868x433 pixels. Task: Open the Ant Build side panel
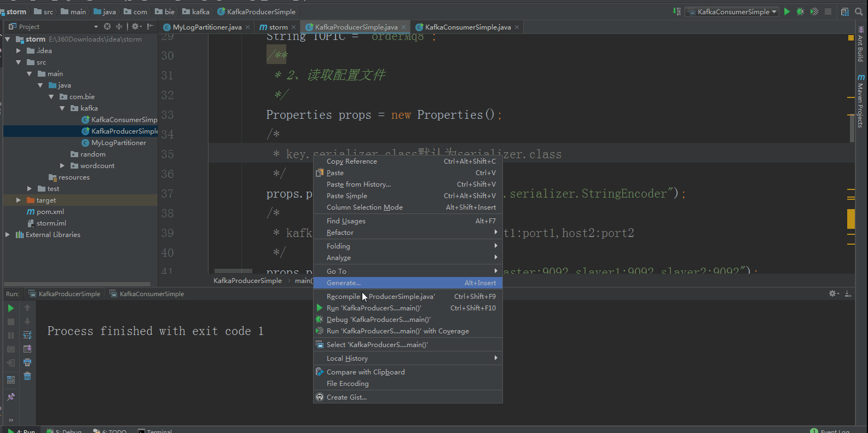[860, 44]
